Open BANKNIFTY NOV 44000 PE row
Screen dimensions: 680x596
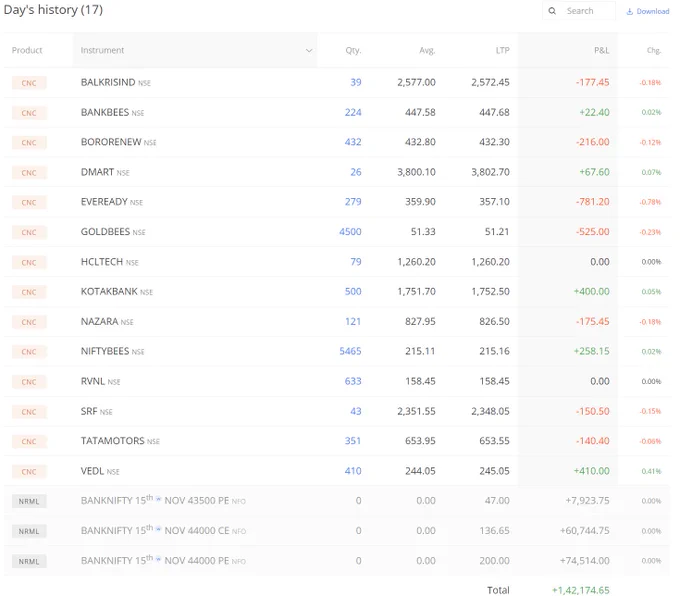pyautogui.click(x=337, y=560)
